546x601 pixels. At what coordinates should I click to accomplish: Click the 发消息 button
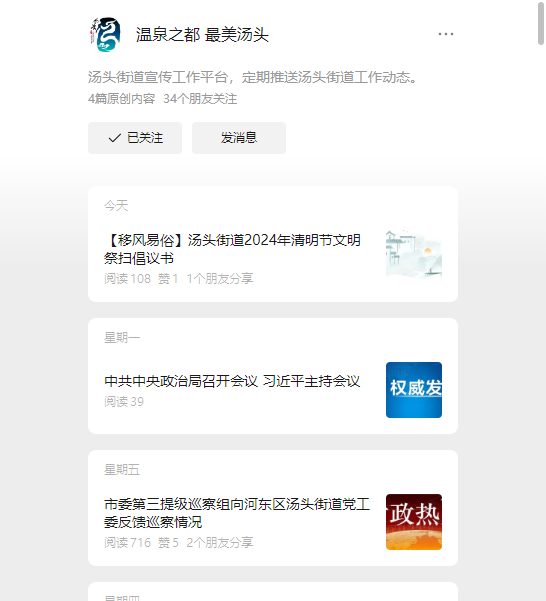click(239, 138)
